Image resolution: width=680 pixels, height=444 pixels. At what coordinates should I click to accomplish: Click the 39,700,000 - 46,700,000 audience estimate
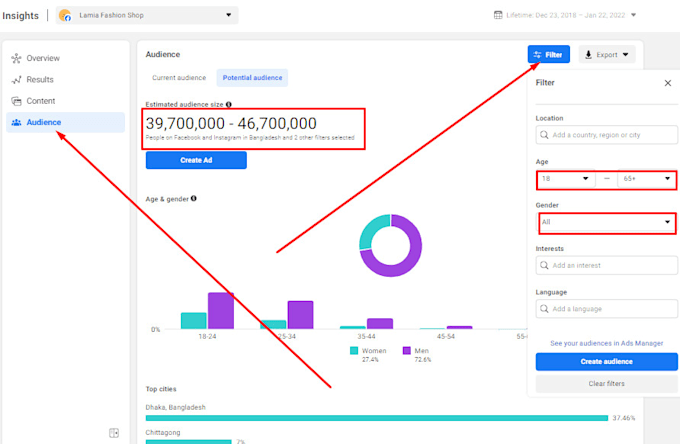tap(231, 124)
